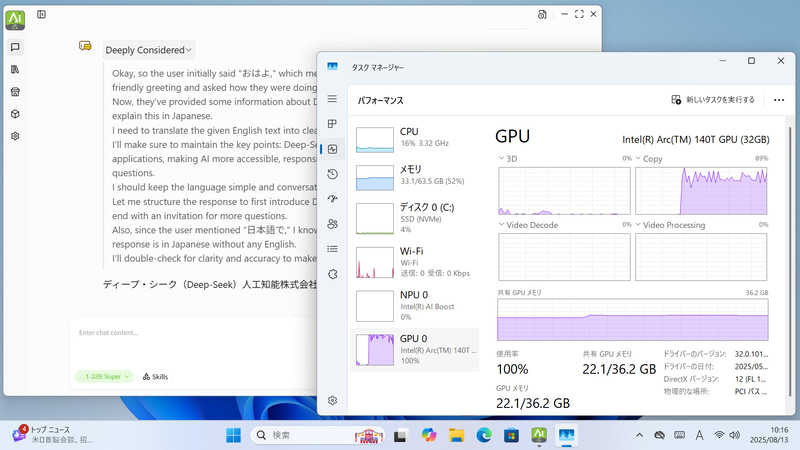The image size is (800, 450).
Task: Click the taskbar clock showing 10:16
Action: coord(768,435)
